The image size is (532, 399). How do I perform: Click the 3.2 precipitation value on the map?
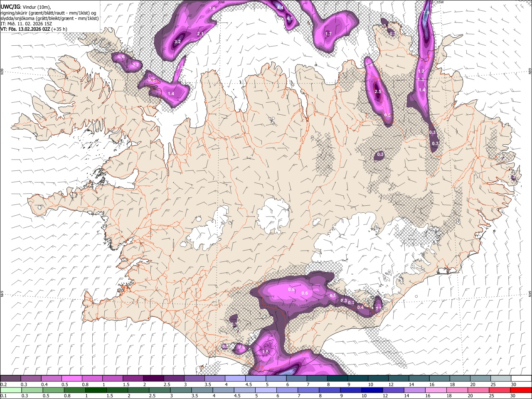pyautogui.click(x=177, y=42)
